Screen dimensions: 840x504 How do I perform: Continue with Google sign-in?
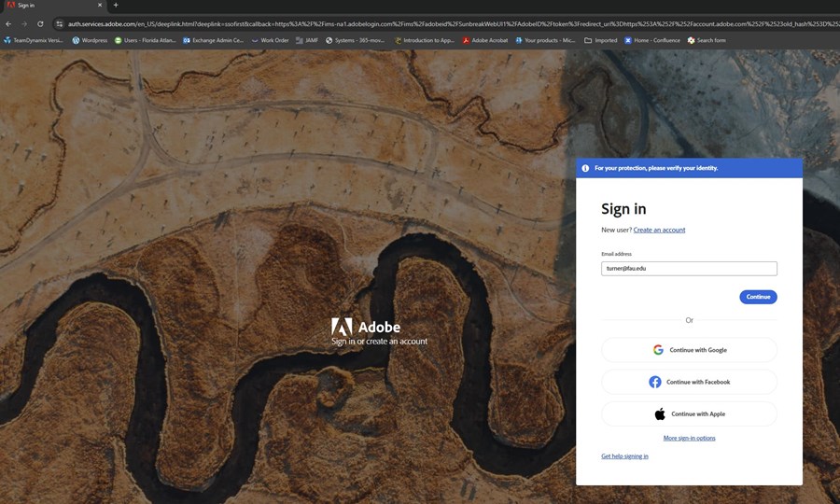tap(689, 350)
